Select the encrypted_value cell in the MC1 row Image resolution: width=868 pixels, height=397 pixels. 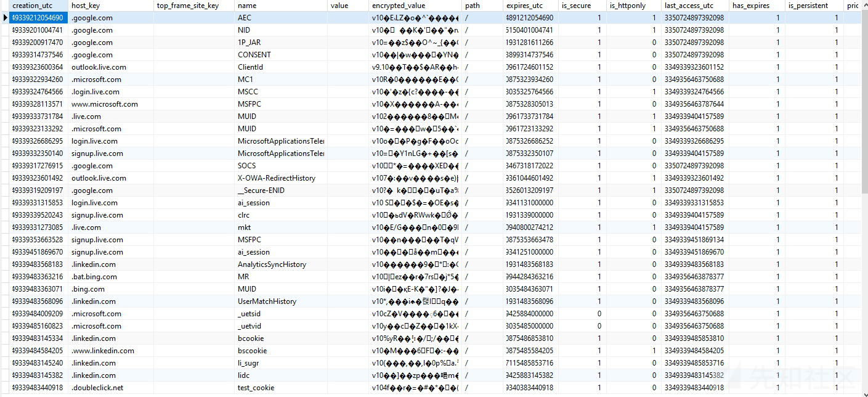coord(415,80)
